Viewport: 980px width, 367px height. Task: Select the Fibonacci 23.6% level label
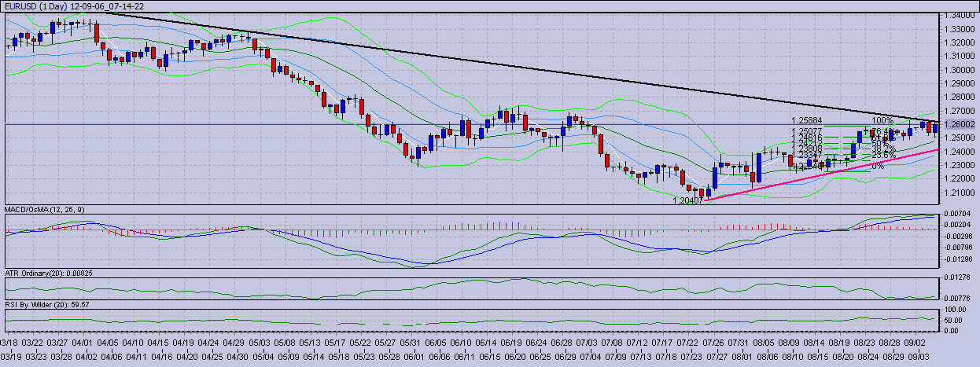pyautogui.click(x=884, y=156)
